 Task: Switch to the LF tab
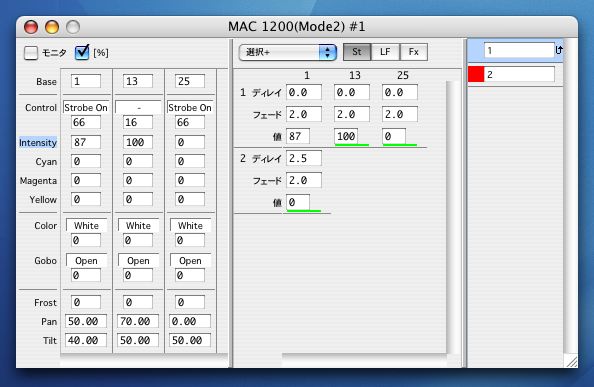pyautogui.click(x=385, y=52)
